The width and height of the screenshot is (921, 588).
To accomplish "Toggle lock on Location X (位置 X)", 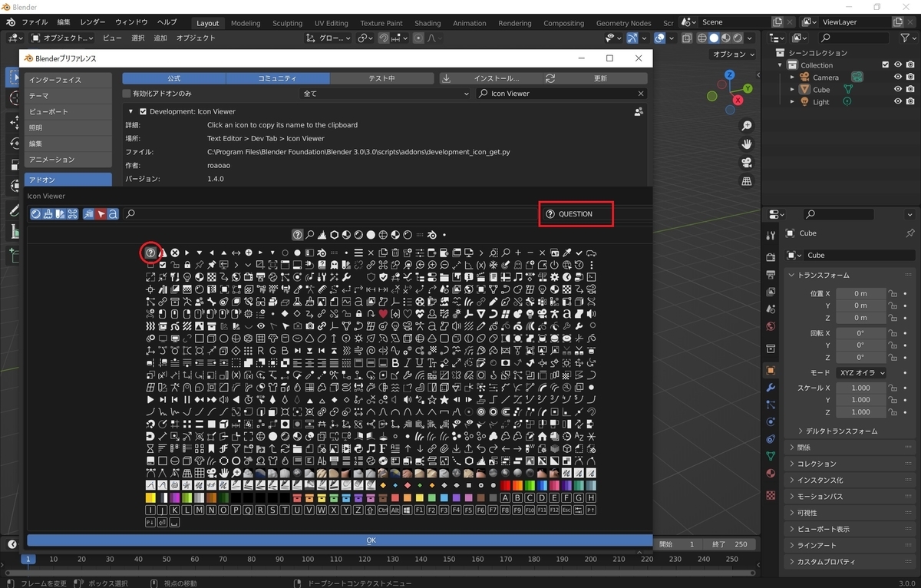I will [893, 294].
